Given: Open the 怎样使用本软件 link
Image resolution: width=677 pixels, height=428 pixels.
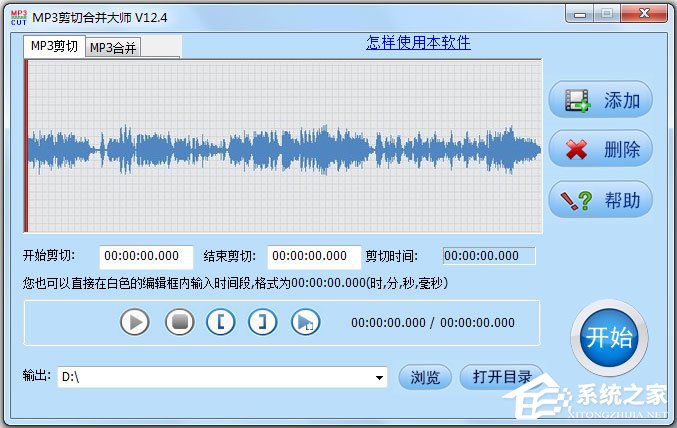Looking at the screenshot, I should 418,43.
